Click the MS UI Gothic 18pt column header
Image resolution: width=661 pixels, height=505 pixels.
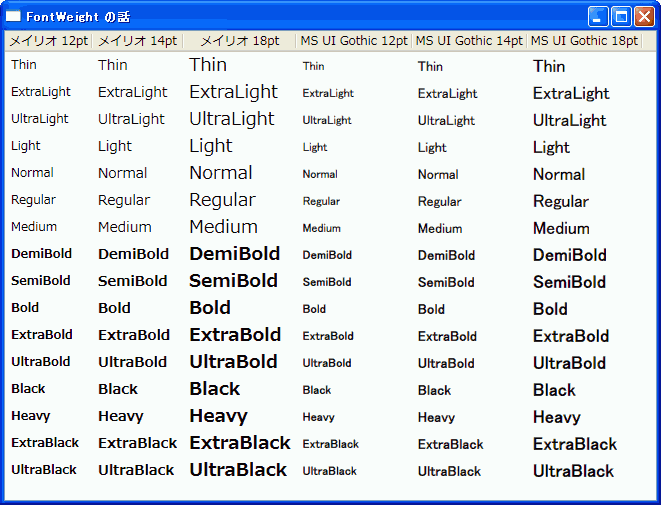click(584, 41)
